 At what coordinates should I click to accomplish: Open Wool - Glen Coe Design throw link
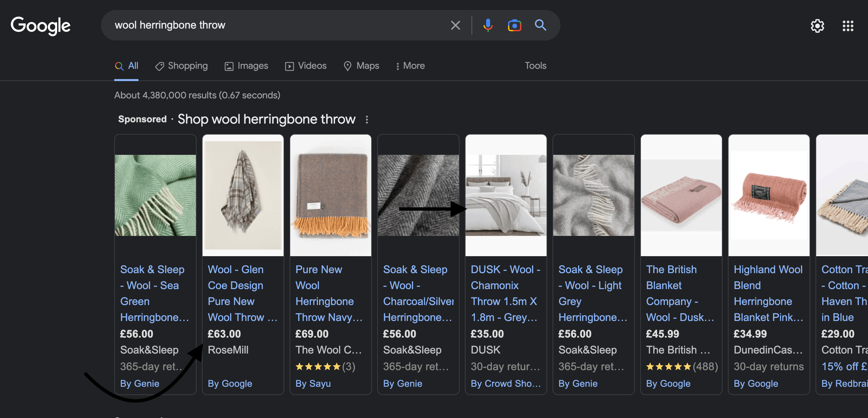242,293
